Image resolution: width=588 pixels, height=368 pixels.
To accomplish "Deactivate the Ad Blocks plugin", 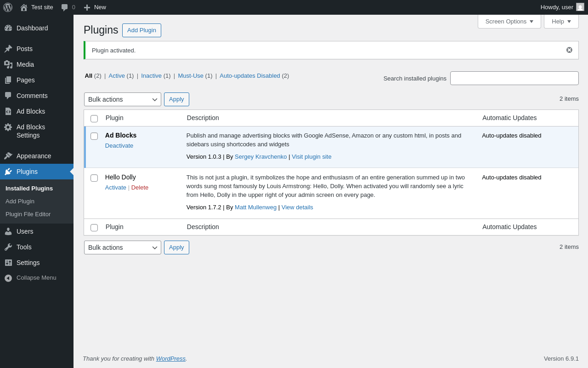I will point(119,146).
